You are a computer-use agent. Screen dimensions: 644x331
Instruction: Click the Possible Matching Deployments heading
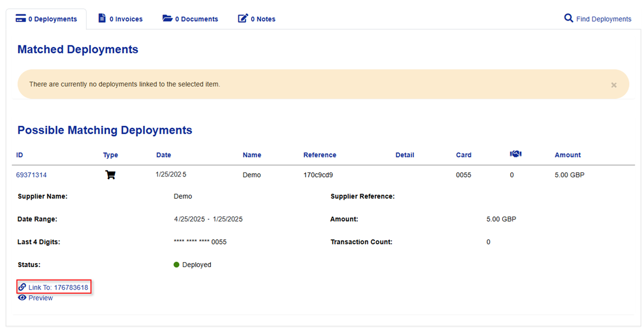coord(105,130)
